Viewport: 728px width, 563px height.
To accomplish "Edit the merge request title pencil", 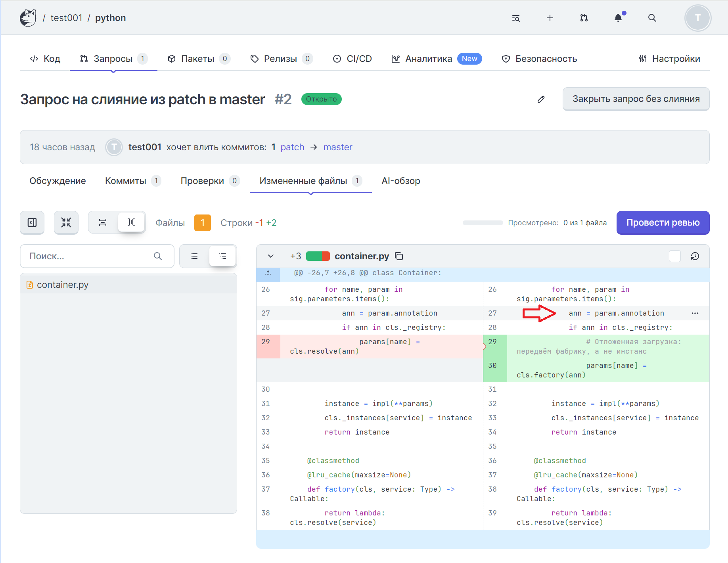I will [541, 99].
